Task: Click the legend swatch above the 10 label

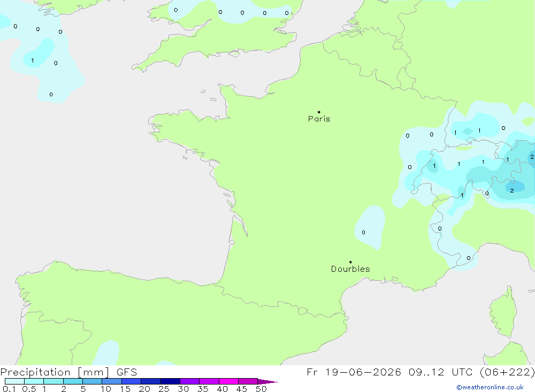Action: (112, 381)
